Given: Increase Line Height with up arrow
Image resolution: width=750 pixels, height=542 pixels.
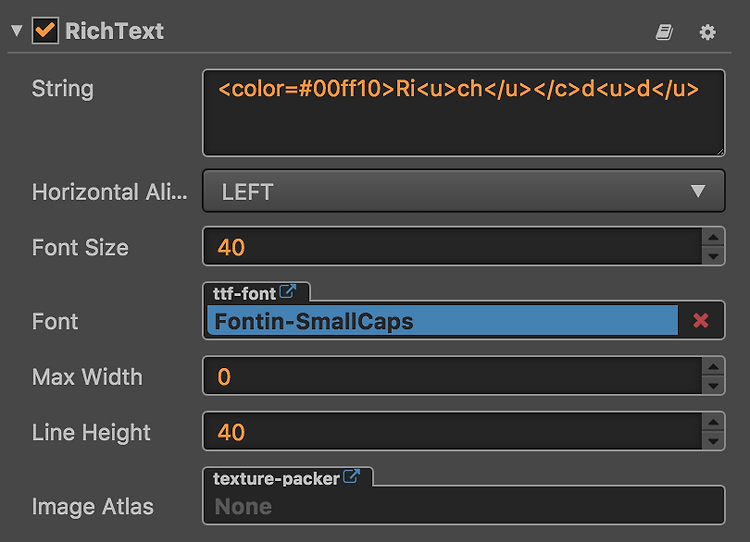Looking at the screenshot, I should click(x=713, y=422).
